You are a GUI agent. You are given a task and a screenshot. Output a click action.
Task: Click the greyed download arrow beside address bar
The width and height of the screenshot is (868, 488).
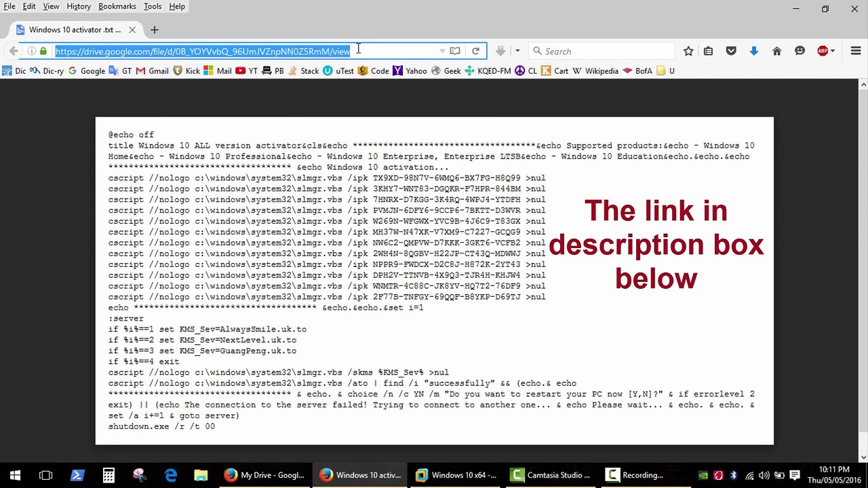coord(500,51)
